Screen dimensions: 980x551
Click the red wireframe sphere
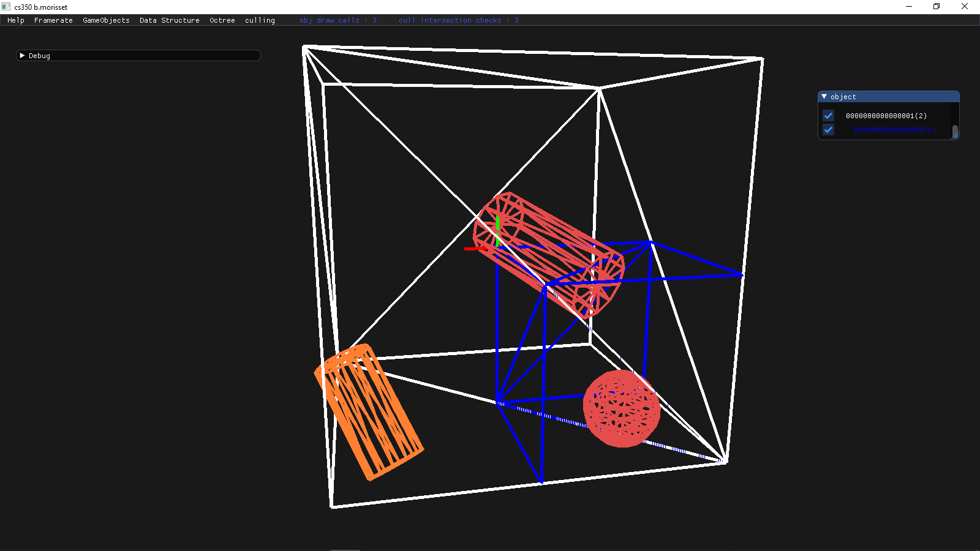[621, 408]
